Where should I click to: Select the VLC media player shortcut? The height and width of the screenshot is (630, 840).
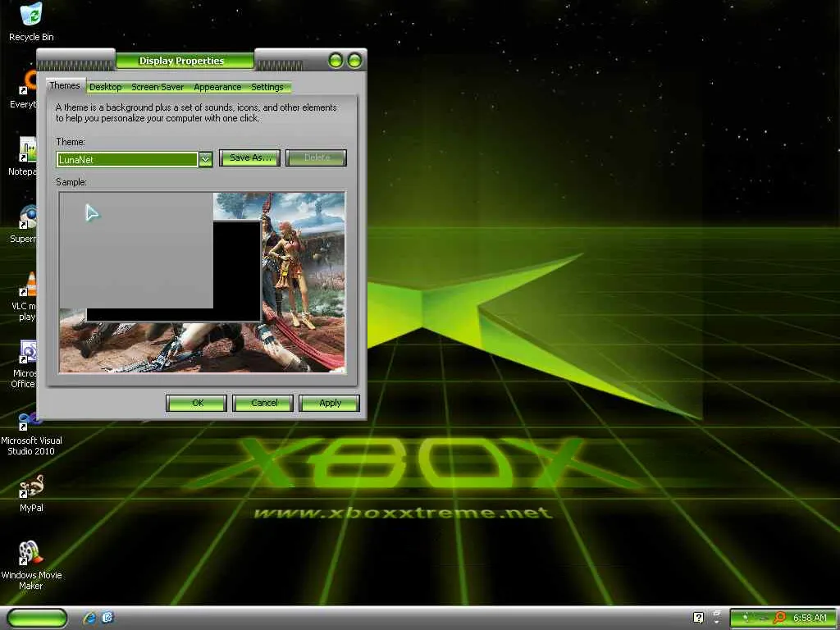click(24, 296)
